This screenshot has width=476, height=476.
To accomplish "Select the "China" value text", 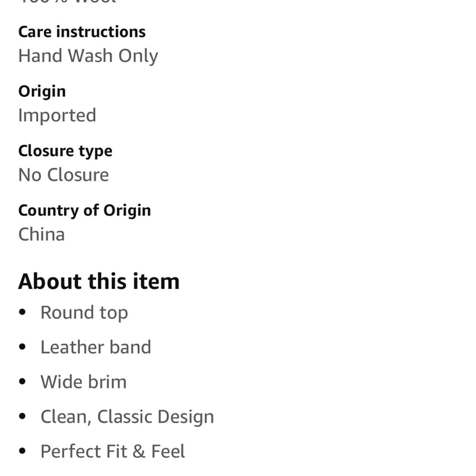I will 41,234.
